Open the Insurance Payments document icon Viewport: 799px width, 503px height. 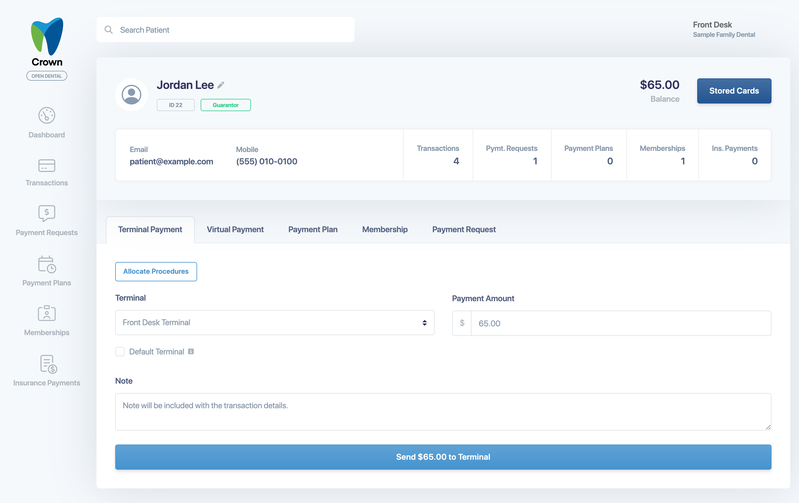pos(48,364)
